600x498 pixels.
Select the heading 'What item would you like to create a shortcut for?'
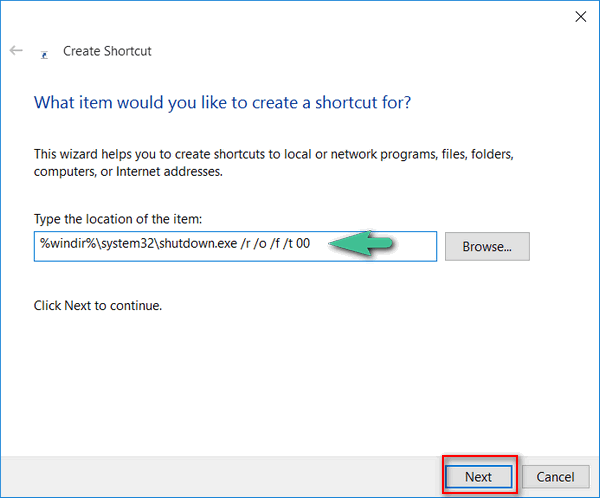point(223,103)
